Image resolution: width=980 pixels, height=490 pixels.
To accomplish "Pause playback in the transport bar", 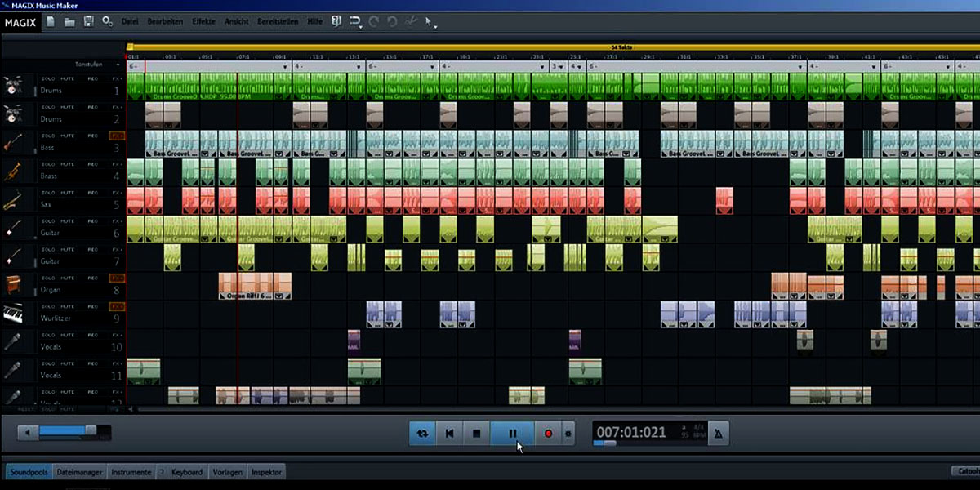I will pos(513,434).
